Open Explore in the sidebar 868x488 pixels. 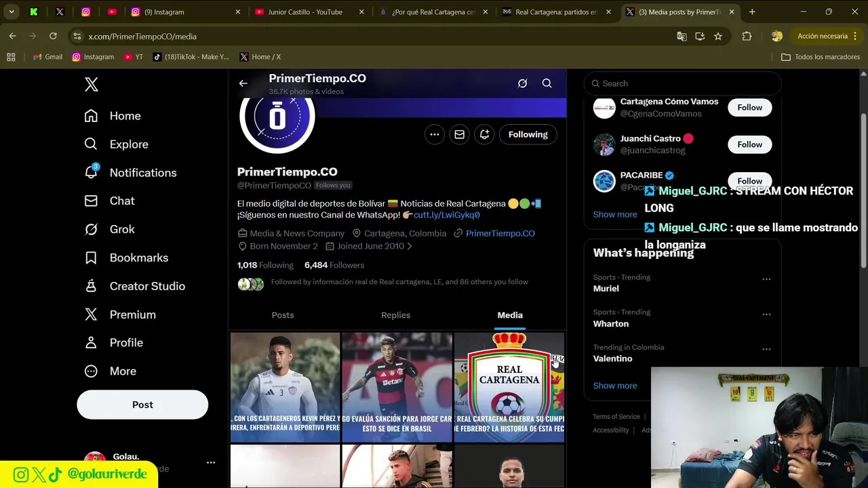click(x=116, y=144)
